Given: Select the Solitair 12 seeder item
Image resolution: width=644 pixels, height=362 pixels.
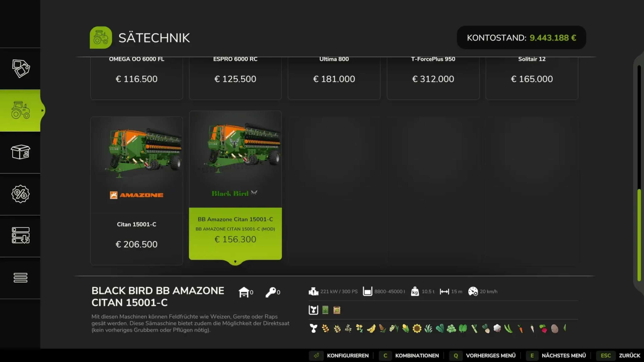Looking at the screenshot, I should click(532, 78).
